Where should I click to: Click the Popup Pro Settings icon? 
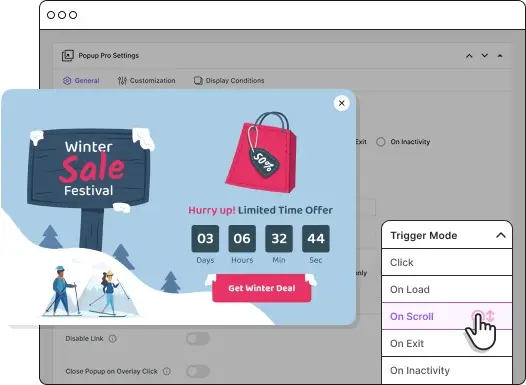(68, 56)
